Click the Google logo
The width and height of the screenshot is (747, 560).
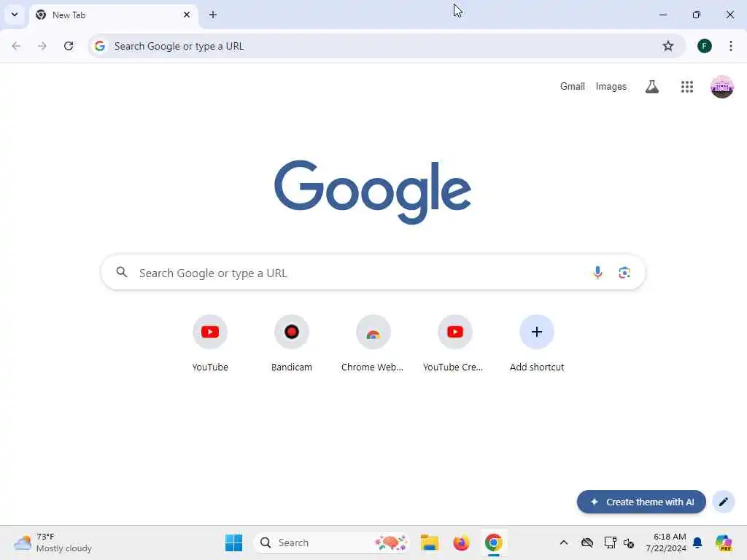(373, 192)
